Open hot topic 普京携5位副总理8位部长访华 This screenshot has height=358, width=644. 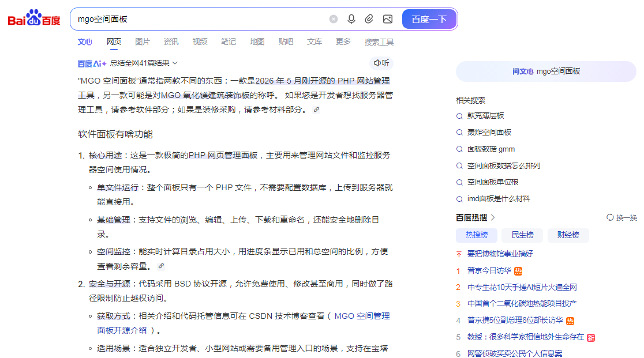(x=515, y=321)
